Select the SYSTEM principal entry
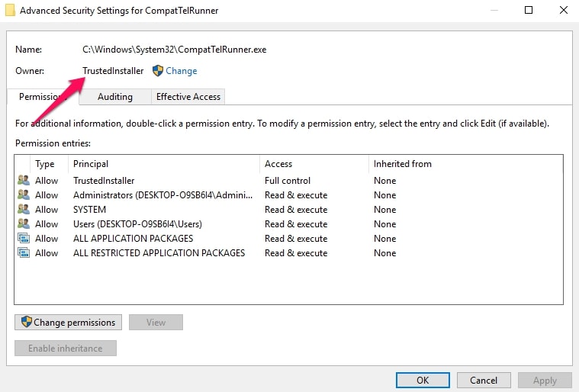Image resolution: width=579 pixels, height=392 pixels. click(x=90, y=210)
